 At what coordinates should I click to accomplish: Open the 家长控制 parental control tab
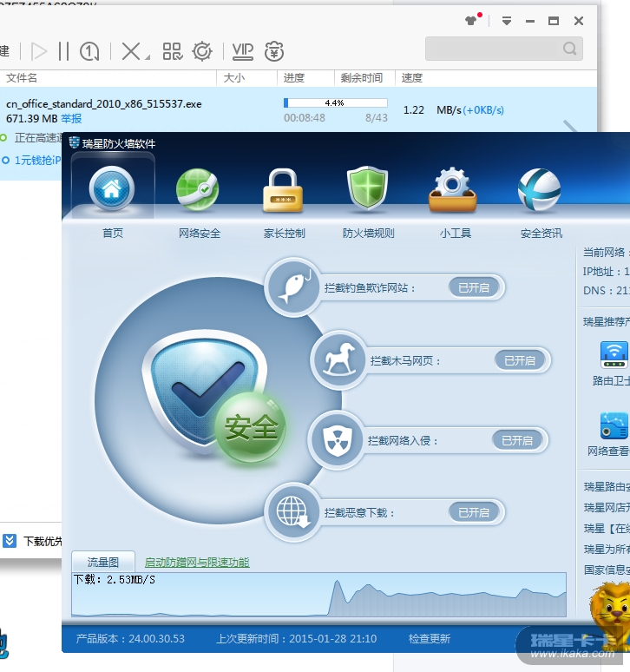click(283, 201)
